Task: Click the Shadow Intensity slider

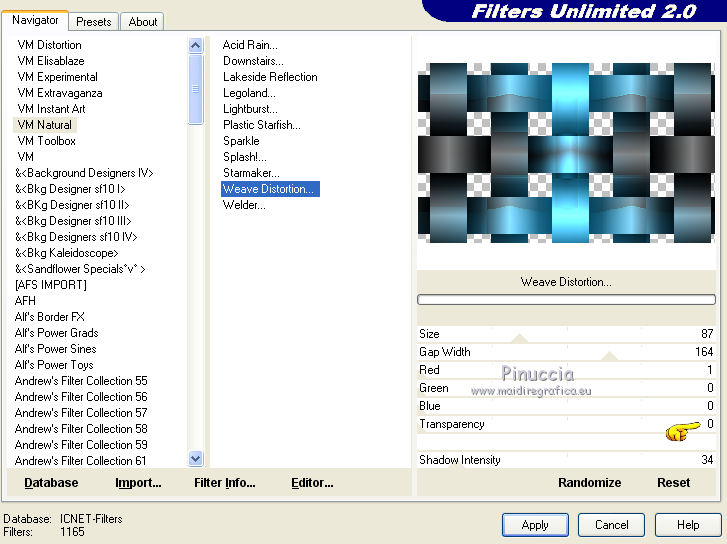Action: pos(566,460)
